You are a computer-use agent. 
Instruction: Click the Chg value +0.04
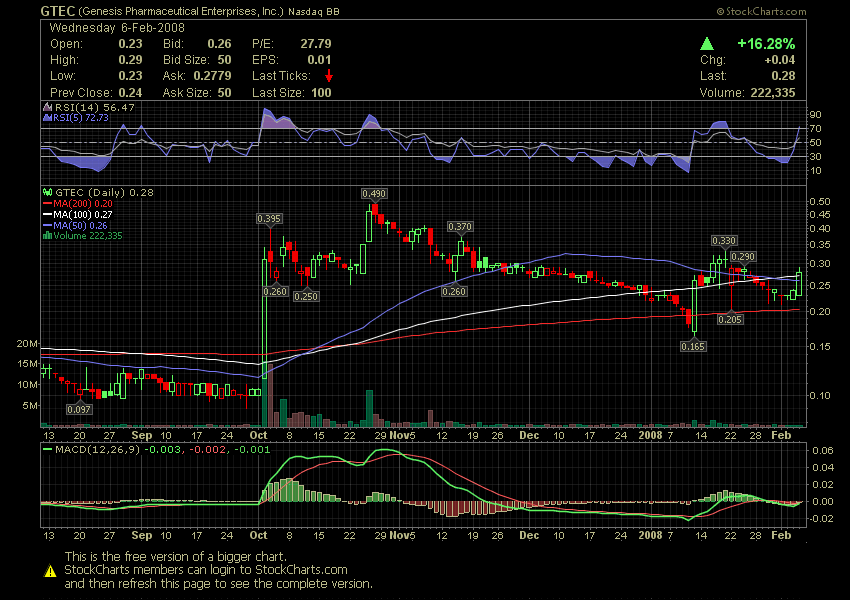(780, 60)
